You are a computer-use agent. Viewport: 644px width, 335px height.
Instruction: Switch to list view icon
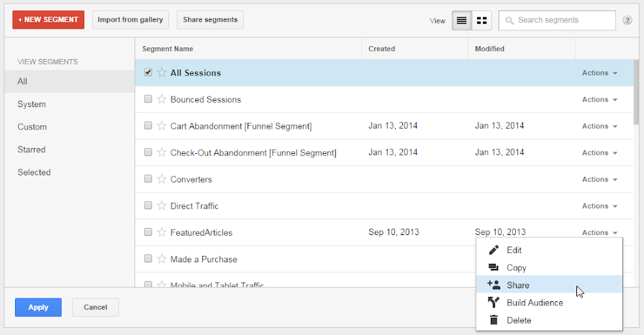pyautogui.click(x=462, y=20)
